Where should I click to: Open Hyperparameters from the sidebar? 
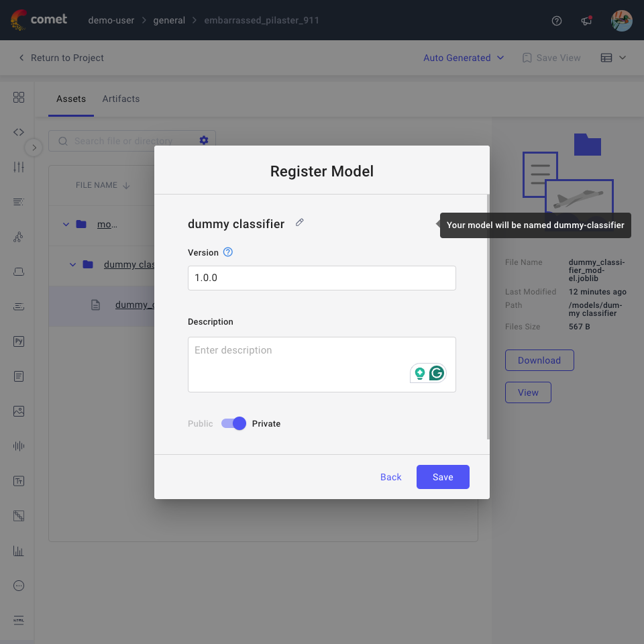point(18,166)
